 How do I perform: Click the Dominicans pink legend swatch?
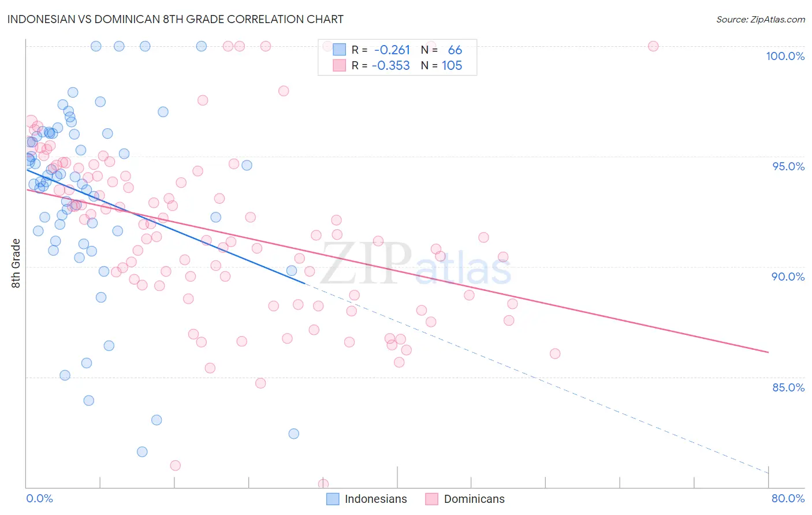[431, 499]
